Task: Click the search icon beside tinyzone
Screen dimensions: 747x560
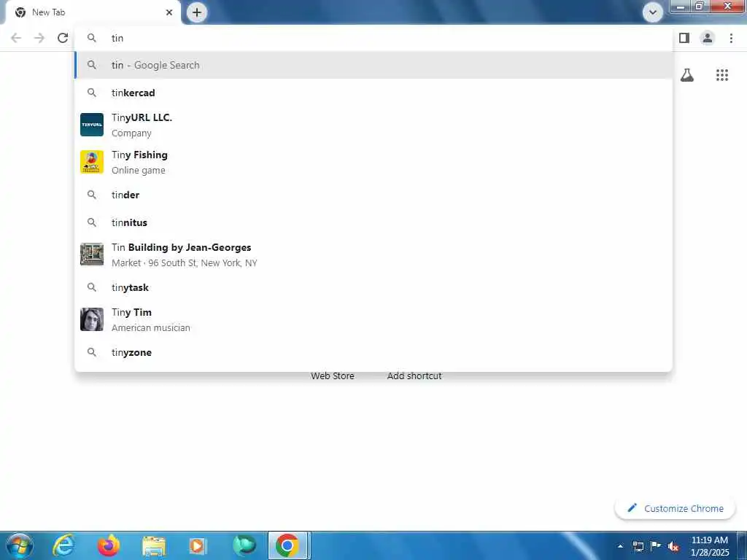Action: [92, 352]
